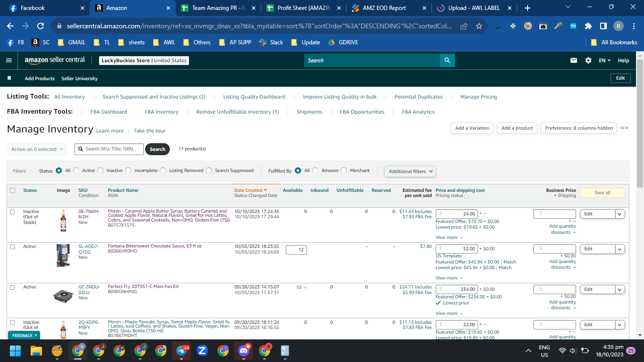Click the share page icon in address bar
Viewport: 644px width, 362px height.
[x=464, y=26]
